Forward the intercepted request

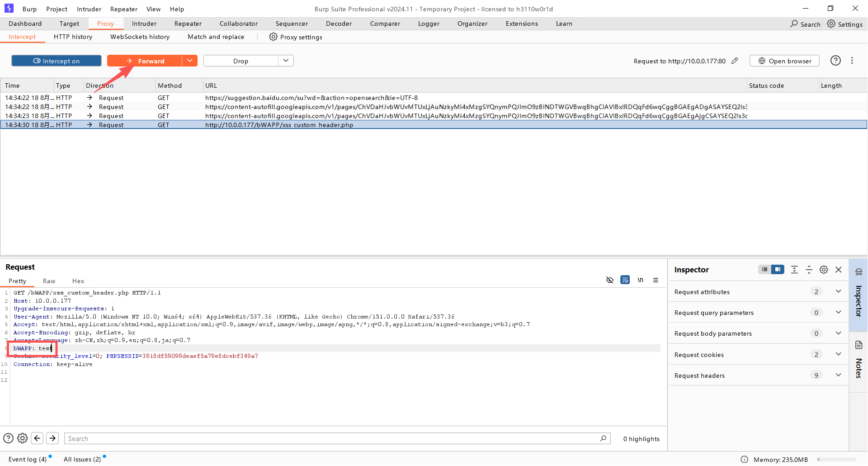(145, 61)
